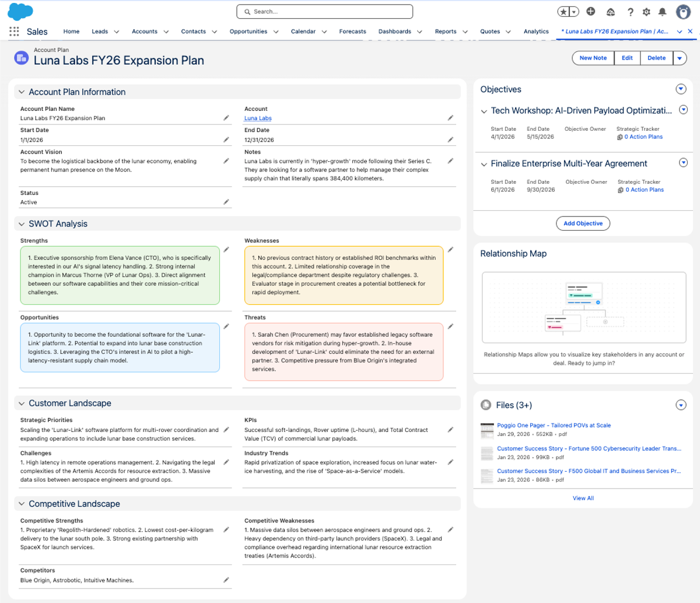Edit Account Vision with pencil icon
The image size is (700, 603).
[226, 161]
